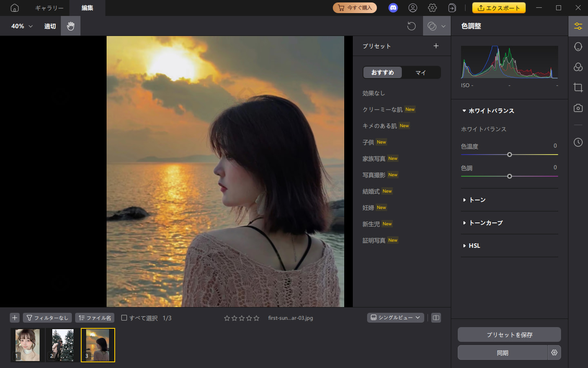Rate the photo with a star
Viewport: 588px width, 368px height.
[x=227, y=318]
